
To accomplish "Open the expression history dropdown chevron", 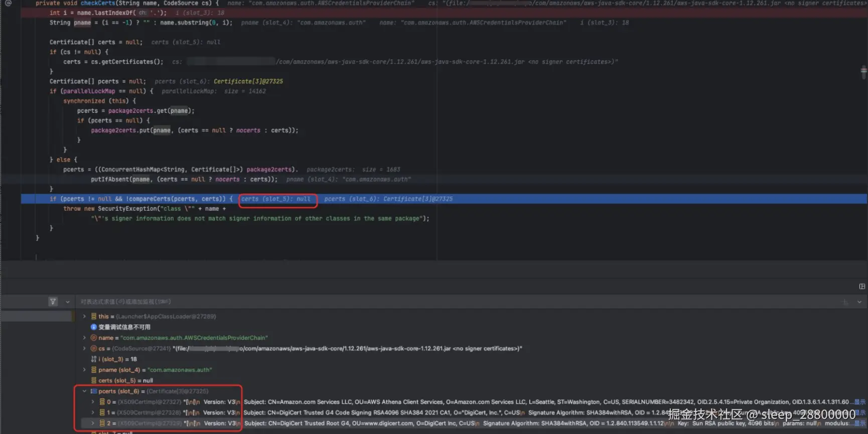I will coord(859,302).
